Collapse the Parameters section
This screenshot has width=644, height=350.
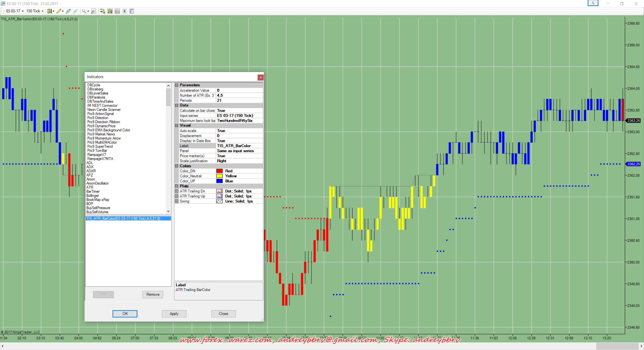tap(177, 85)
